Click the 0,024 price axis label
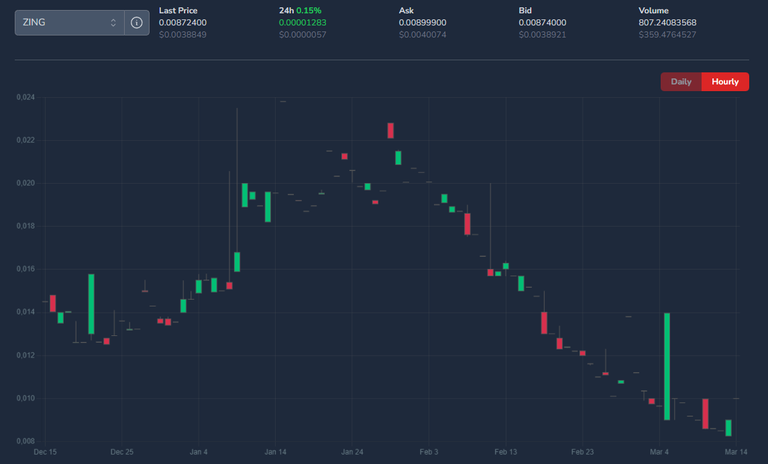Image resolution: width=768 pixels, height=464 pixels. click(x=25, y=97)
